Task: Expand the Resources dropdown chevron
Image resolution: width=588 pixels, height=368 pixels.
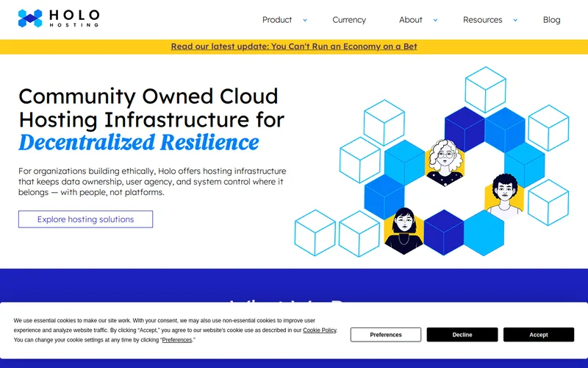Action: coord(515,21)
